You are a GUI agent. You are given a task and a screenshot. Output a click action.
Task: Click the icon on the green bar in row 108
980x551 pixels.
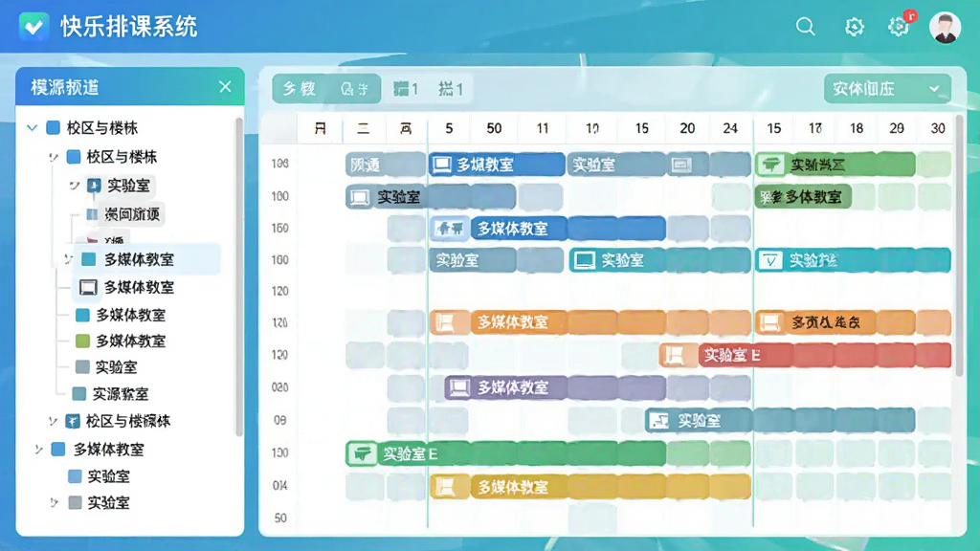[771, 165]
